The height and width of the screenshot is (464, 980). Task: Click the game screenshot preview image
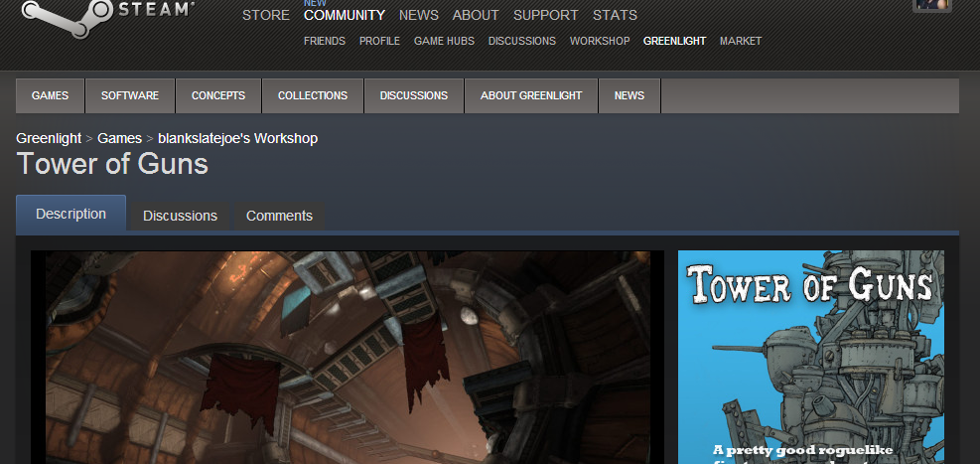pos(348,358)
